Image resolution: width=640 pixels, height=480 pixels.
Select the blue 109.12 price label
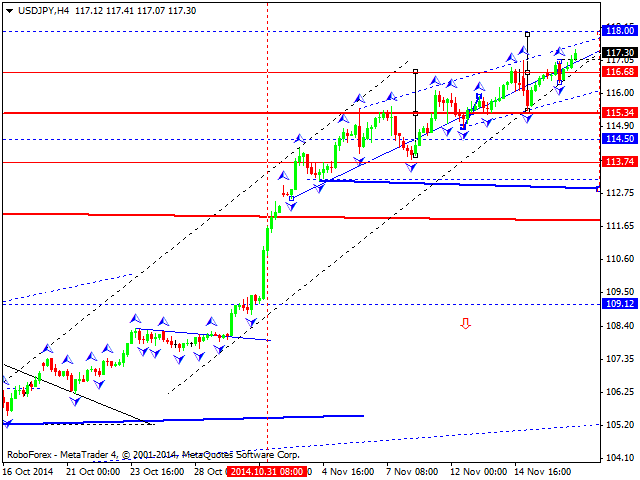620,304
